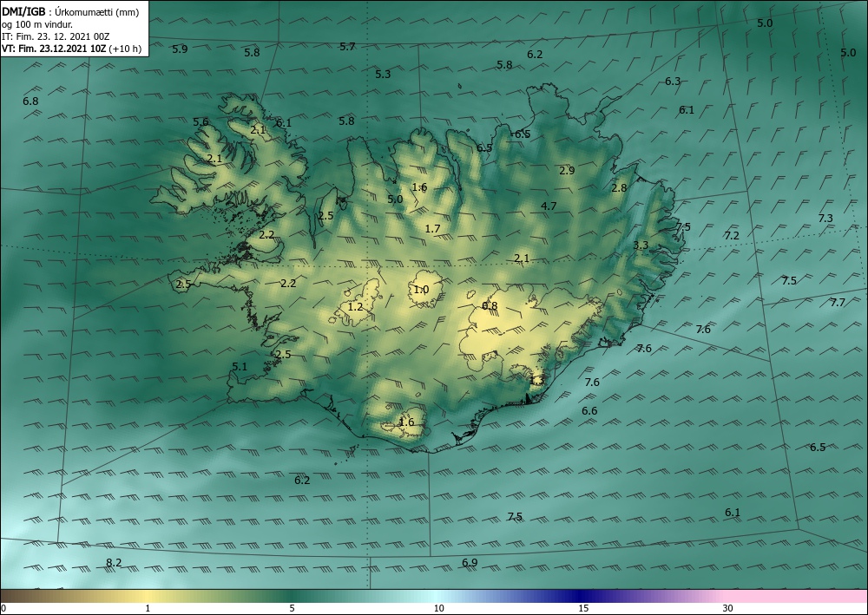Select the 5.9 value near the legend box

tap(180, 49)
